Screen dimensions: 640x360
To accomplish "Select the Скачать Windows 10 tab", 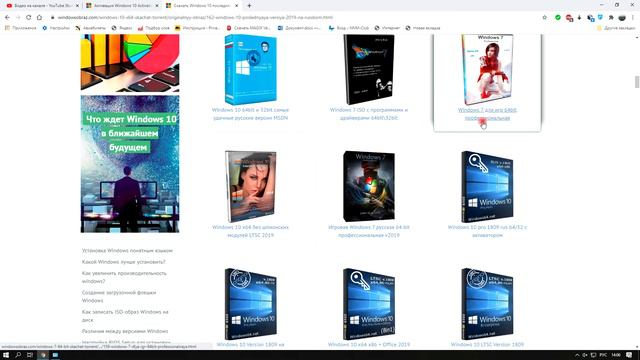I will (202, 6).
